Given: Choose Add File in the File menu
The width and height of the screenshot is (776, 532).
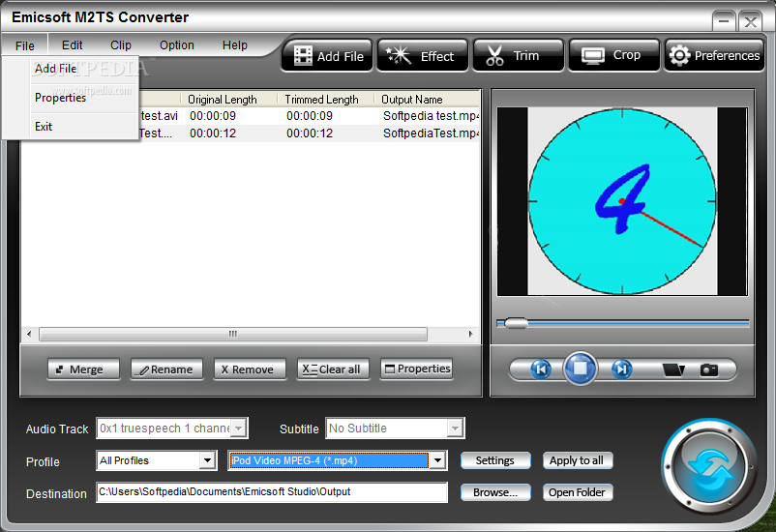Looking at the screenshot, I should (71, 69).
